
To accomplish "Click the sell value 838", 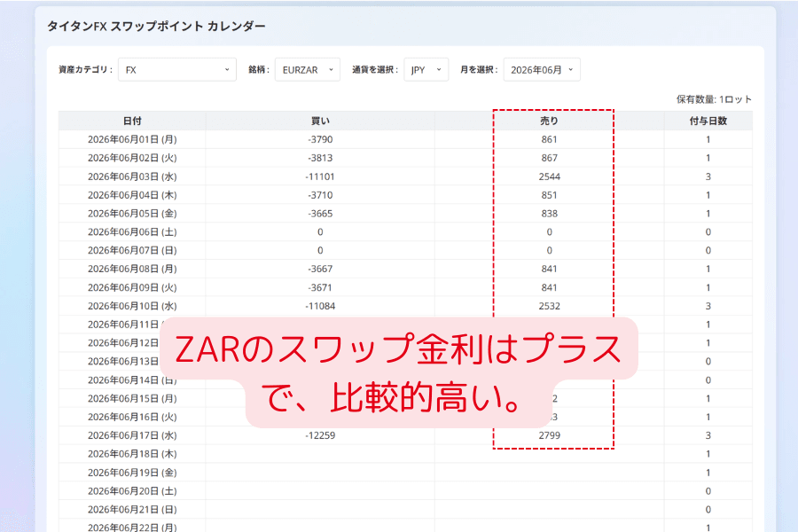I will (549, 214).
